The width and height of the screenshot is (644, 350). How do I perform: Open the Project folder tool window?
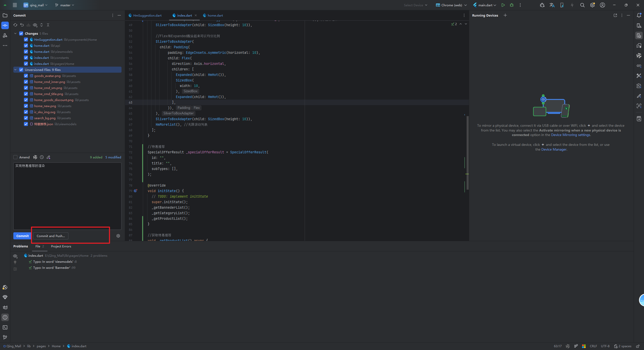tap(5, 15)
